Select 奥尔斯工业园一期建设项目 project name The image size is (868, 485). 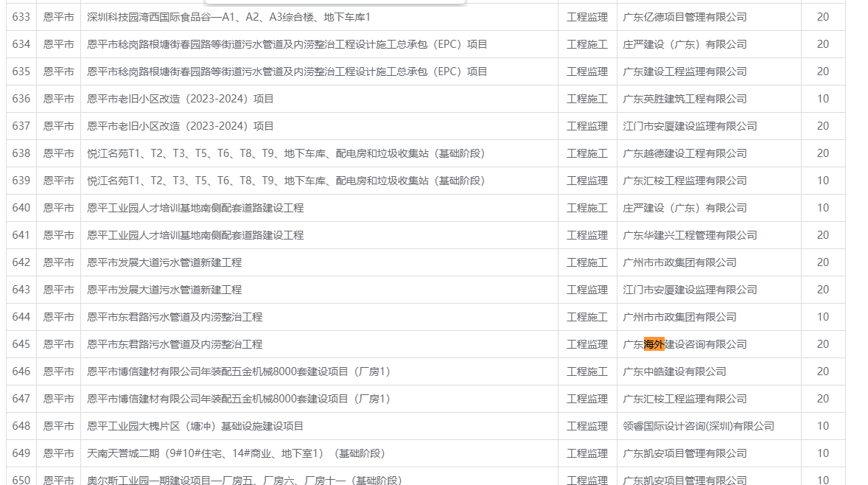click(244, 480)
